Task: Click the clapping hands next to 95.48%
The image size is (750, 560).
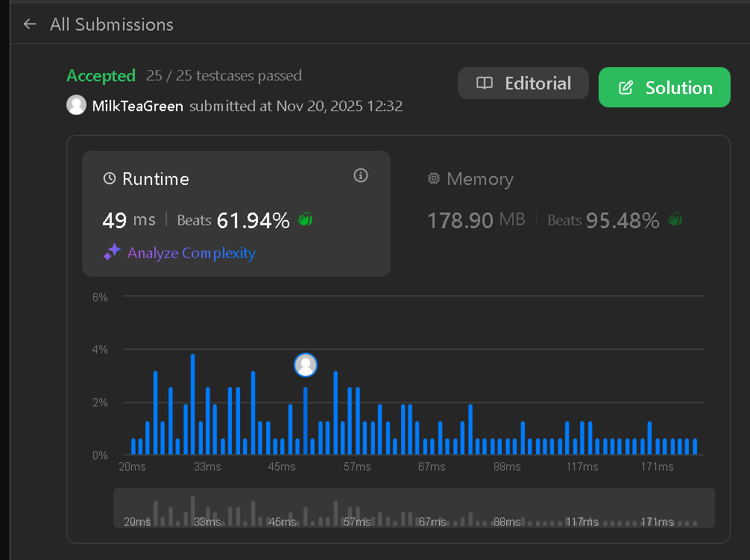Action: click(675, 220)
